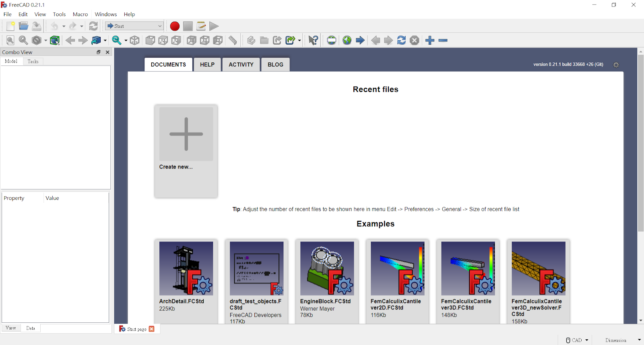Switch to the HELP tab
This screenshot has width=644, height=345.
pyautogui.click(x=207, y=64)
